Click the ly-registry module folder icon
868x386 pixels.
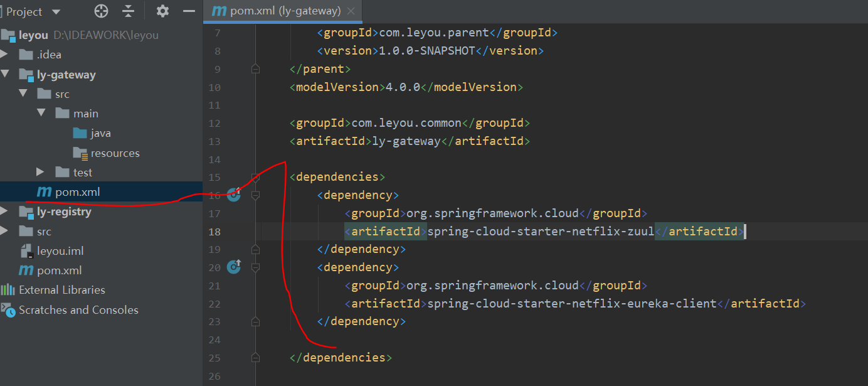(26, 212)
